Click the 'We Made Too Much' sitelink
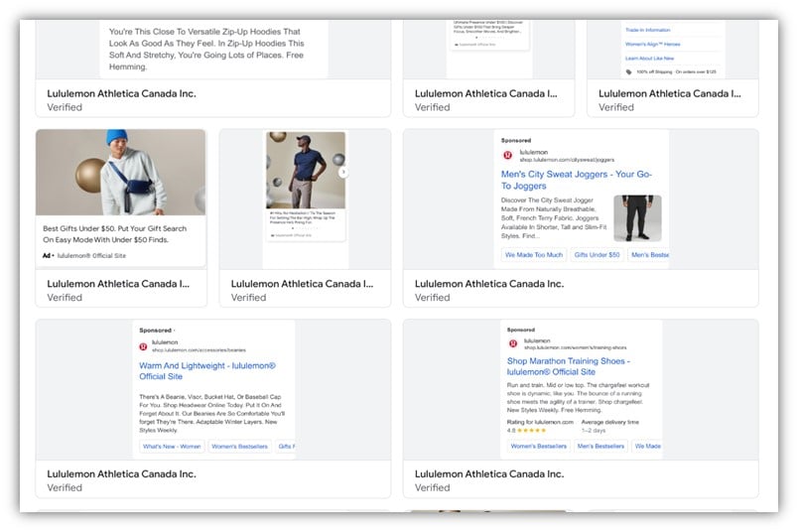Viewport: 798px width, 532px height. point(534,254)
